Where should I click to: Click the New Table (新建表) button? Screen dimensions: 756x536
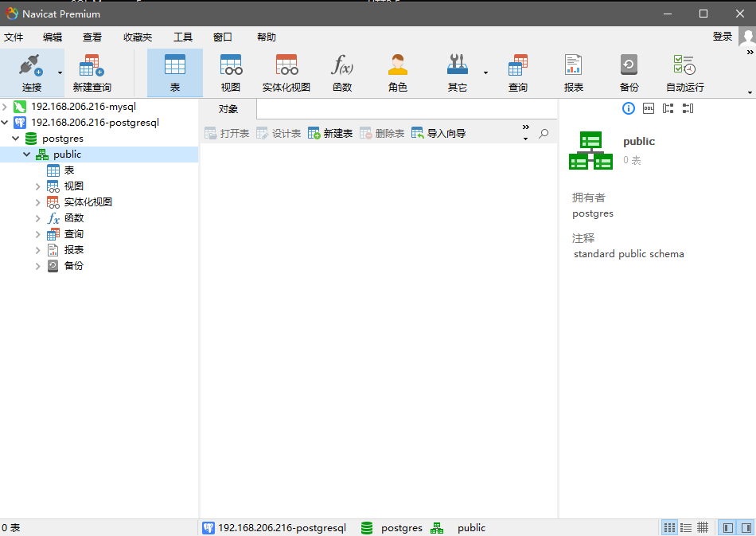point(330,134)
